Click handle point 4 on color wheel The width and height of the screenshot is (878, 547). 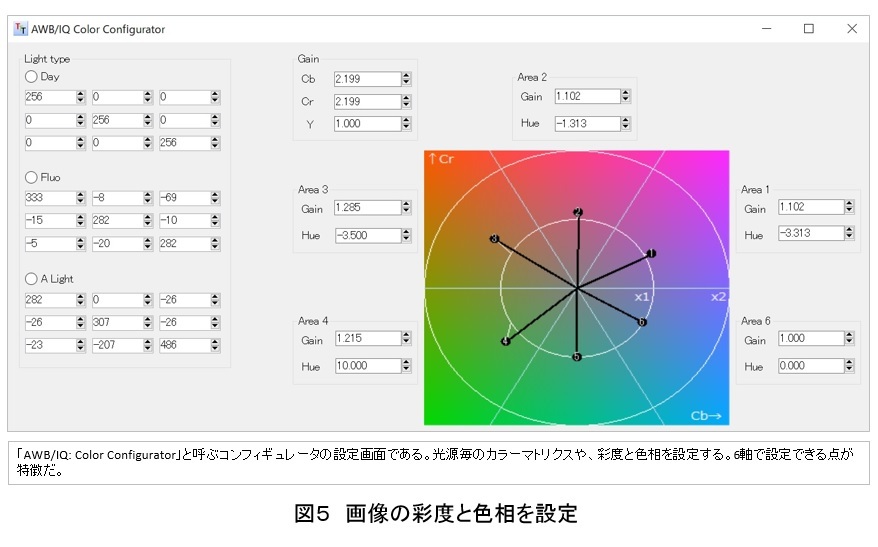505,342
